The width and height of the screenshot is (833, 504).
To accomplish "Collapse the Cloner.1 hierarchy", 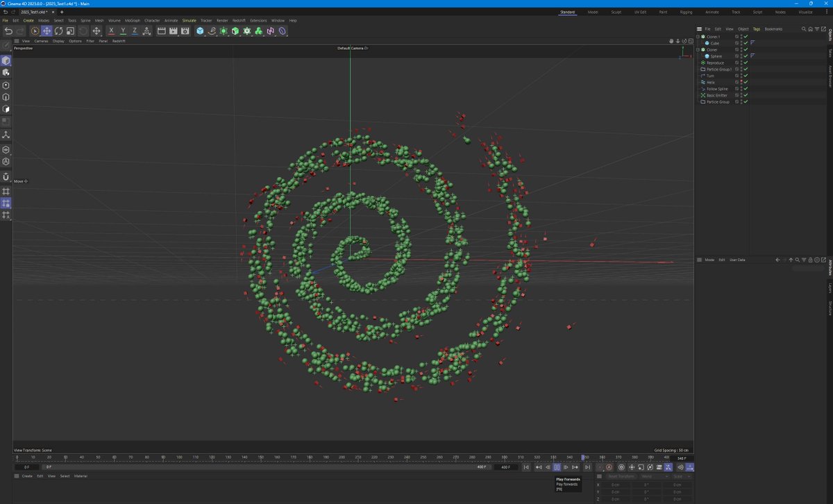I will pos(698,37).
